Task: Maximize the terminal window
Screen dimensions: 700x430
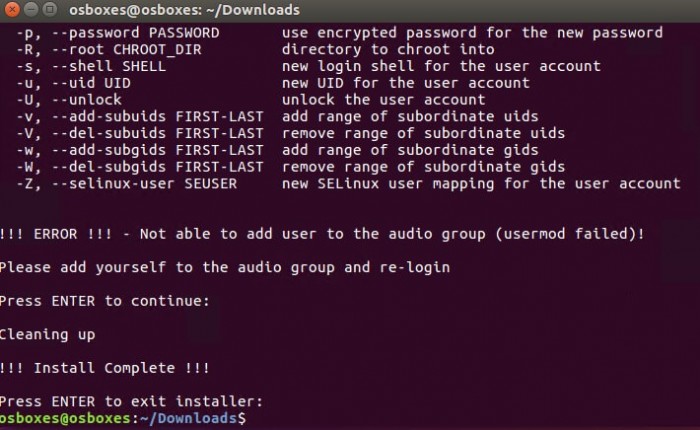Action: (50, 9)
